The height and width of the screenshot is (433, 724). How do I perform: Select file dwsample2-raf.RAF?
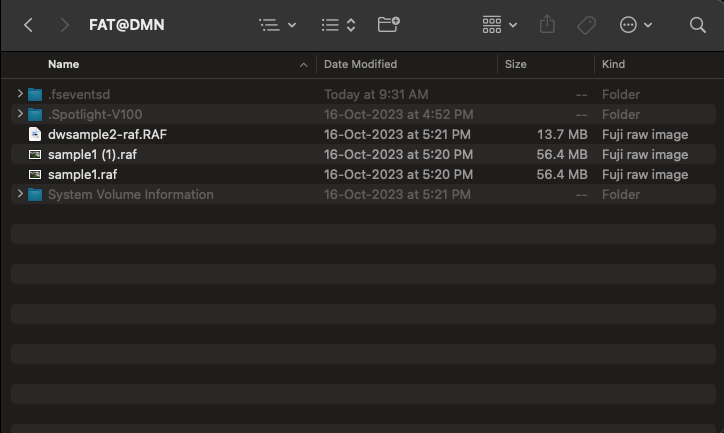tap(107, 134)
